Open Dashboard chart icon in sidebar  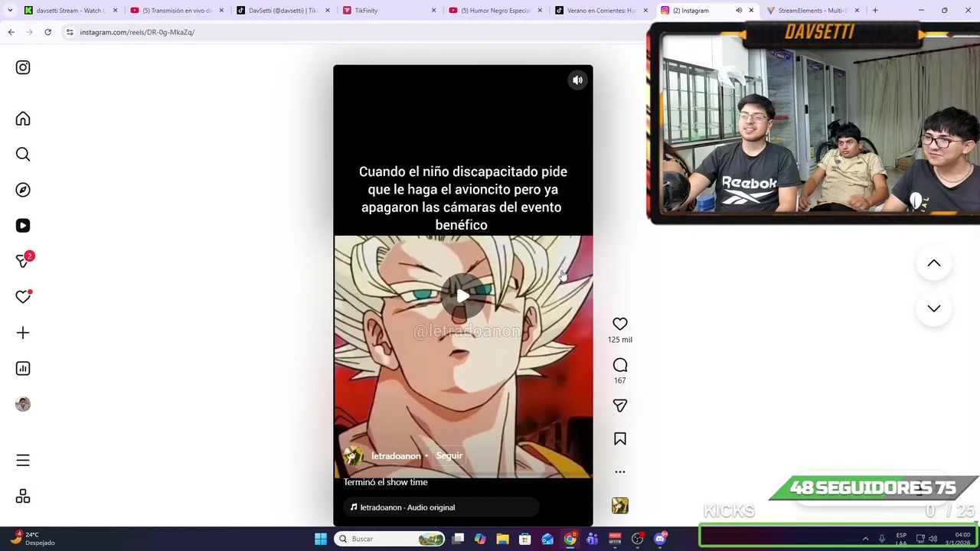point(23,369)
